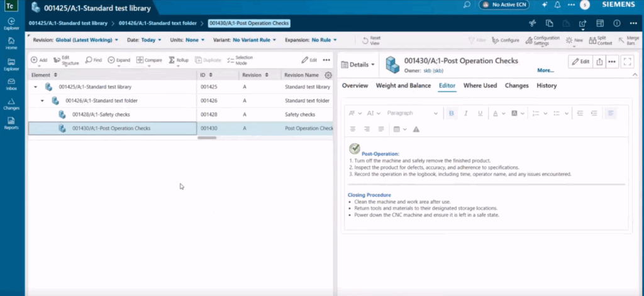The height and width of the screenshot is (296, 644).
Task: Click the Rollup sigma icon
Action: (171, 60)
